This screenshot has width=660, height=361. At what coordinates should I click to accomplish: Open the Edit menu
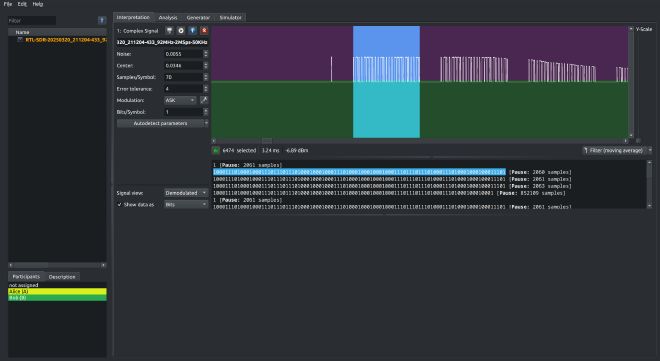[x=22, y=4]
